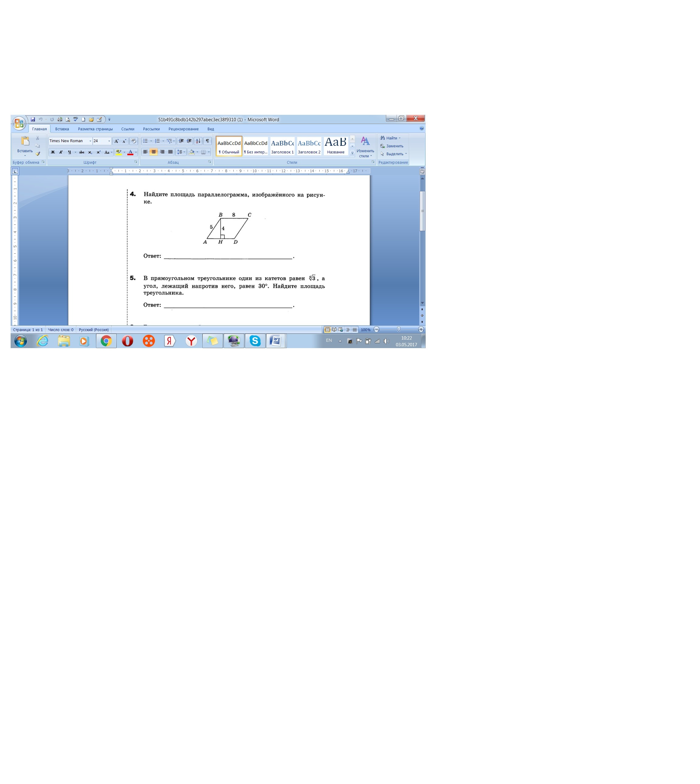The image size is (700, 784).
Task: Click the Subscript X₂ icon
Action: (x=90, y=152)
